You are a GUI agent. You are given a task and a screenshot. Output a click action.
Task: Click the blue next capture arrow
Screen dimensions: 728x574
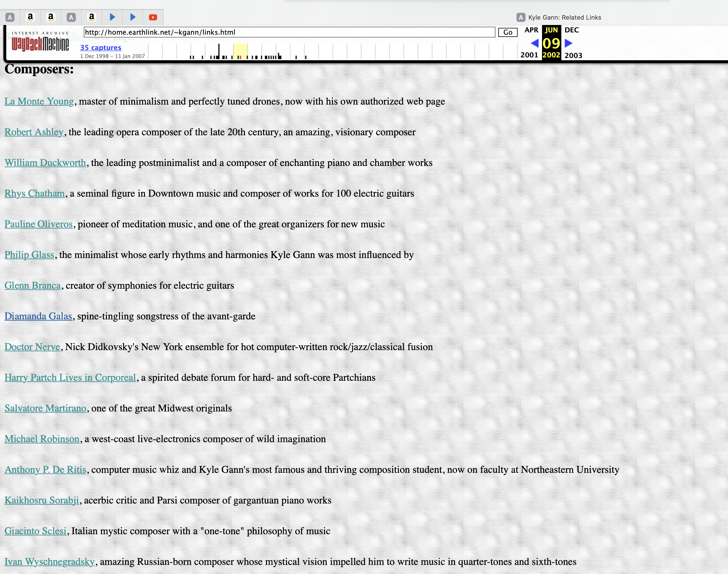coord(568,43)
